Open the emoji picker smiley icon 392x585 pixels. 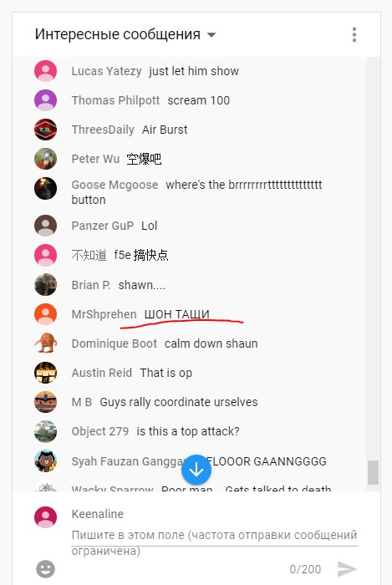(x=45, y=569)
